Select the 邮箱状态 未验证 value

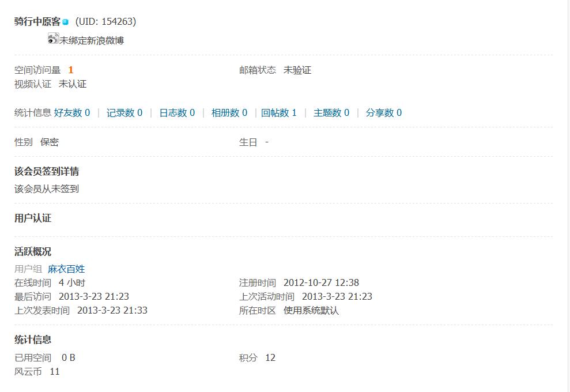[297, 70]
